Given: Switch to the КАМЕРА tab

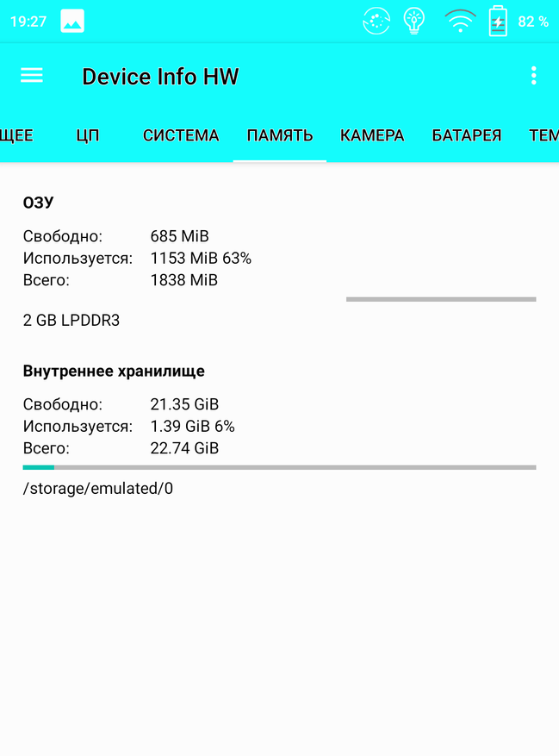Looking at the screenshot, I should (372, 135).
